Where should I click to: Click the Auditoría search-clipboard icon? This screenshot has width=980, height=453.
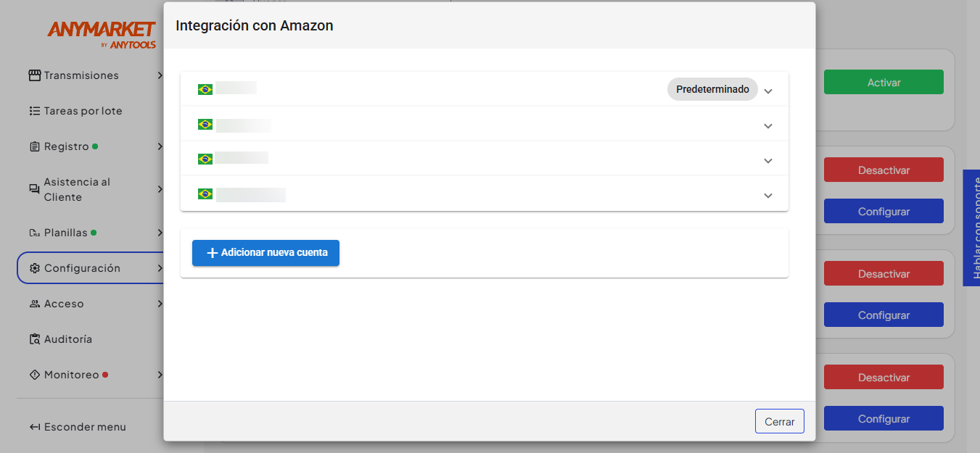[x=34, y=339]
